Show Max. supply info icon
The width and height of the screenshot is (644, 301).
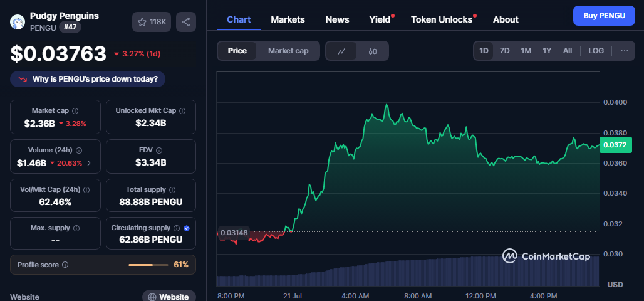click(x=76, y=228)
